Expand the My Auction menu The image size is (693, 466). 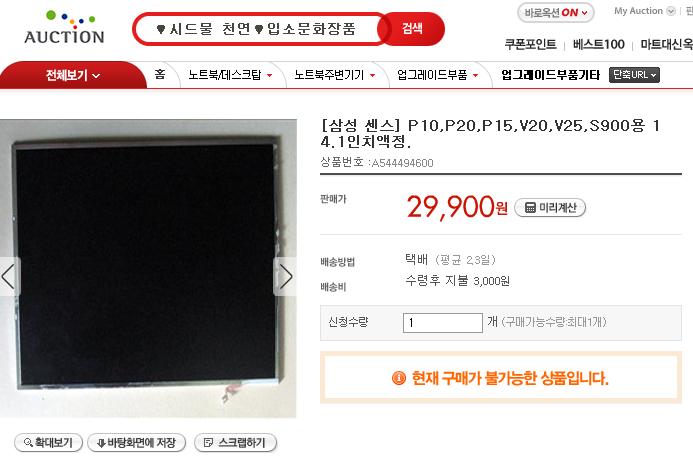(x=644, y=11)
